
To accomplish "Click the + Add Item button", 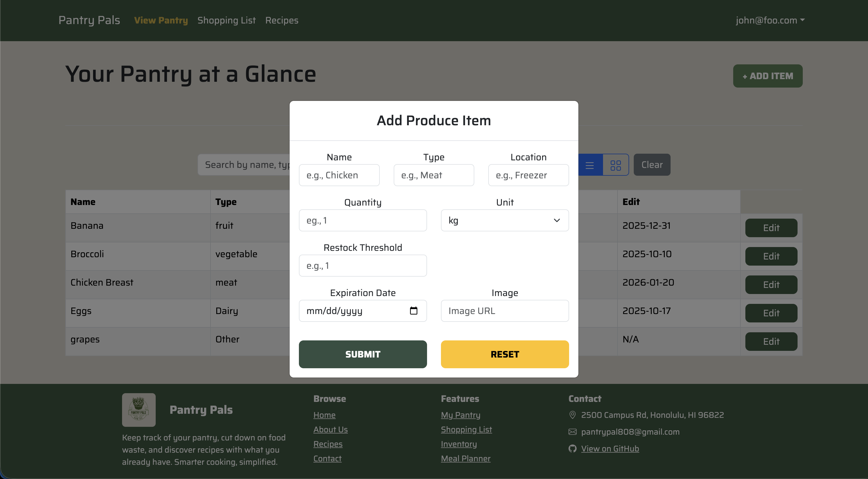I will 768,76.
